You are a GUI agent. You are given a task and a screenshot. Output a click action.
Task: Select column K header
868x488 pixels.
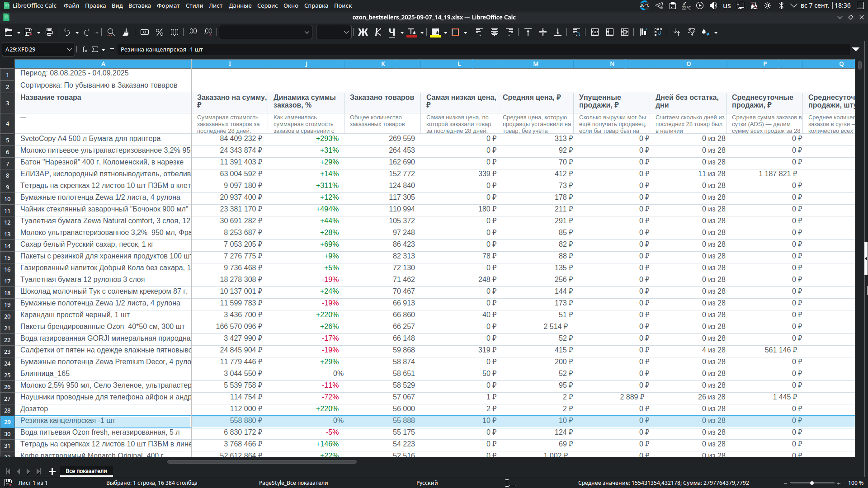[383, 64]
